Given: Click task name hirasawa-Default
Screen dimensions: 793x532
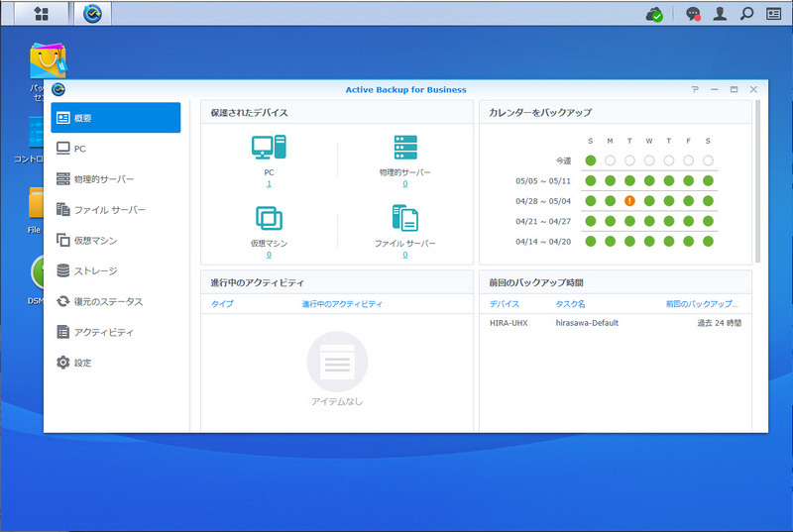Looking at the screenshot, I should 587,323.
